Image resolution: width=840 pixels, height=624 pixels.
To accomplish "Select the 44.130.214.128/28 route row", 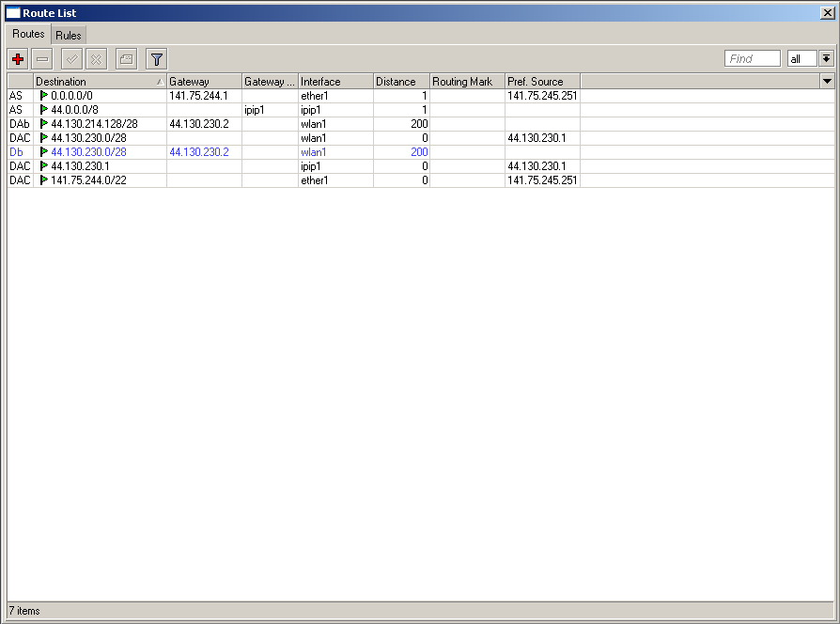I will (x=94, y=124).
